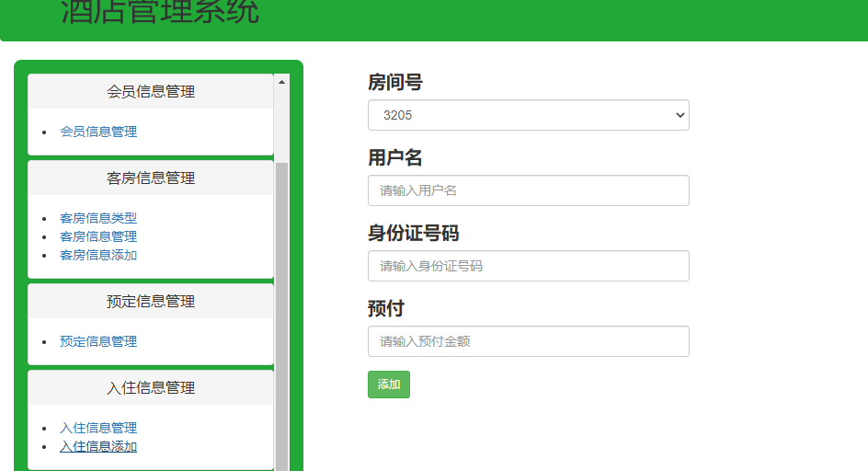Go to the 客房信息类型 link
Viewport: 868px width, 471px height.
(x=98, y=218)
